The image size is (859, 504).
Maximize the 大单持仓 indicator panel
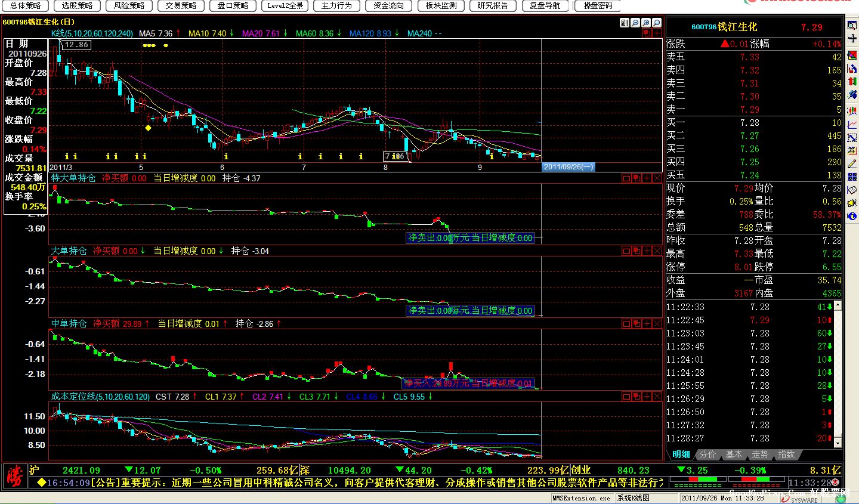(x=626, y=251)
